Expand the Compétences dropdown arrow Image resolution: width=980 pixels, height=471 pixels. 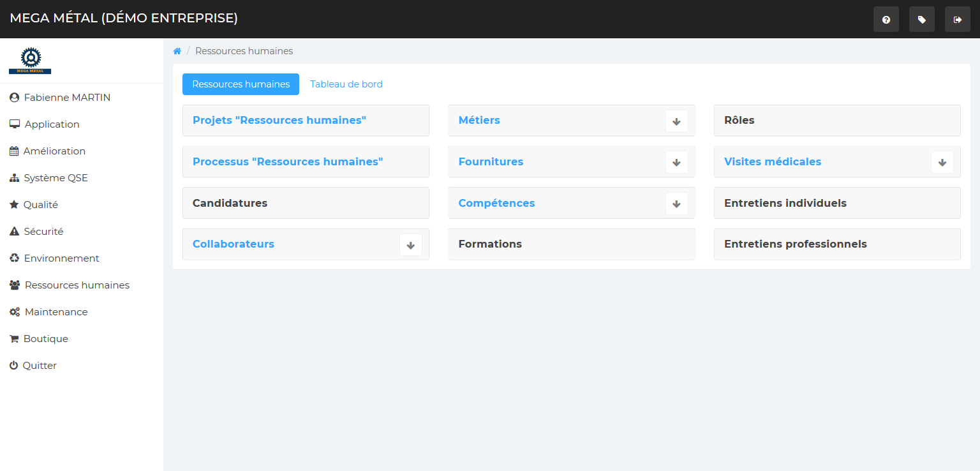pos(676,204)
